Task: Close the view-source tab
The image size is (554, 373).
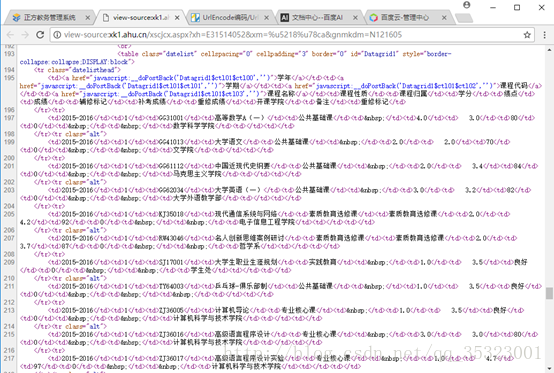Action: click(177, 18)
